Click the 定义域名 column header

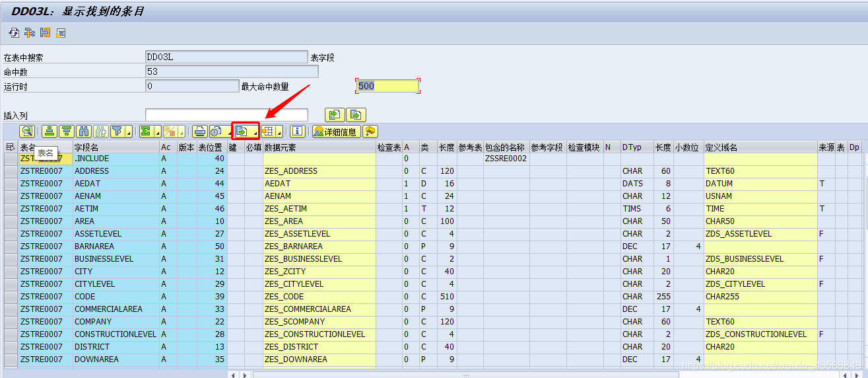(760, 147)
